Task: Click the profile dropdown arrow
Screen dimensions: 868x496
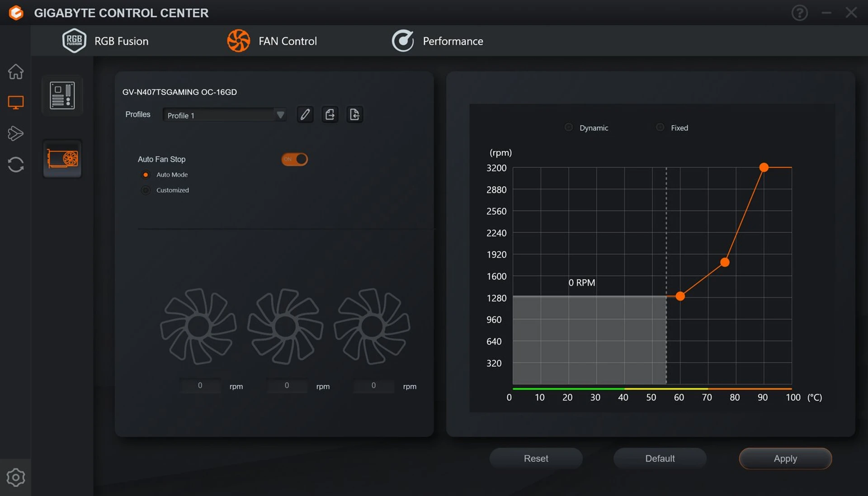Action: 280,115
